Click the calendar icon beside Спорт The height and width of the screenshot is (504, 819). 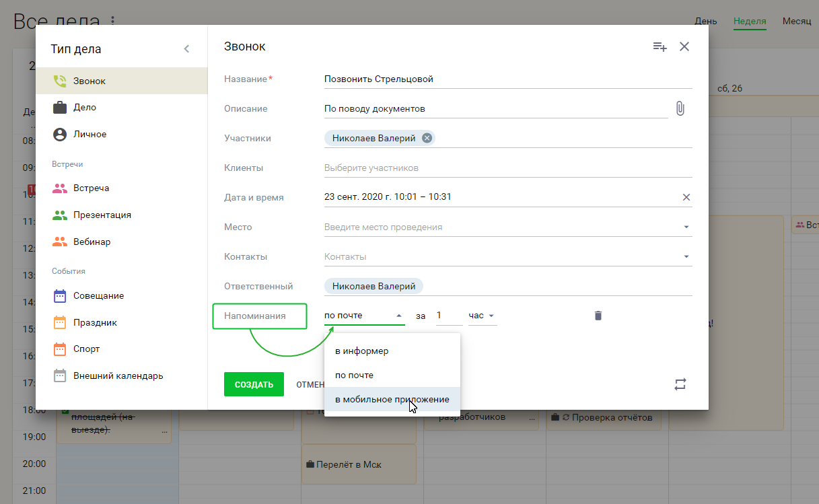(x=60, y=349)
